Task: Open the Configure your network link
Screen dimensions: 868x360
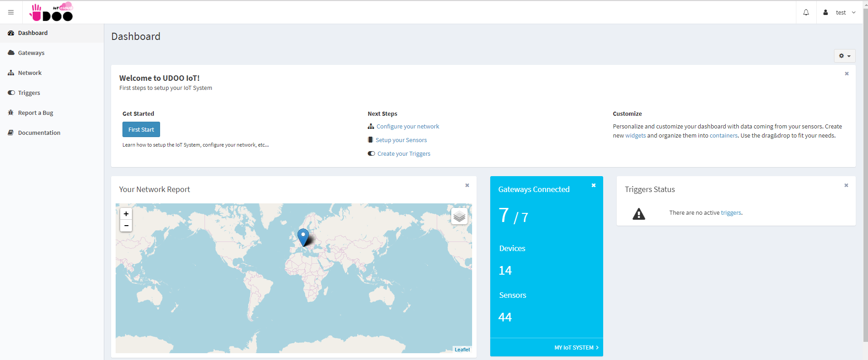Action: [408, 126]
